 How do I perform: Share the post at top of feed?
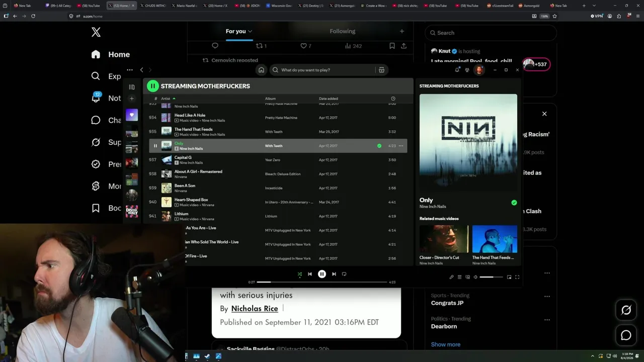pos(404,46)
